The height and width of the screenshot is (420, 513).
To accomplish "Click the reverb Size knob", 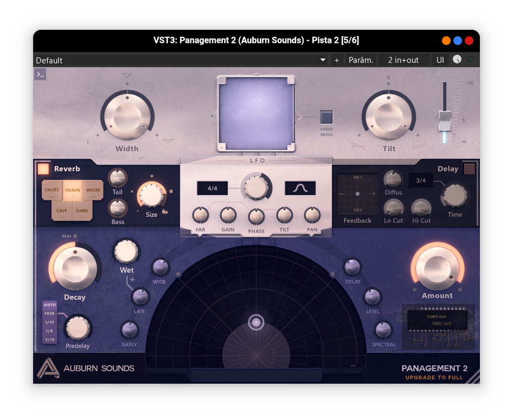I will pos(151,195).
